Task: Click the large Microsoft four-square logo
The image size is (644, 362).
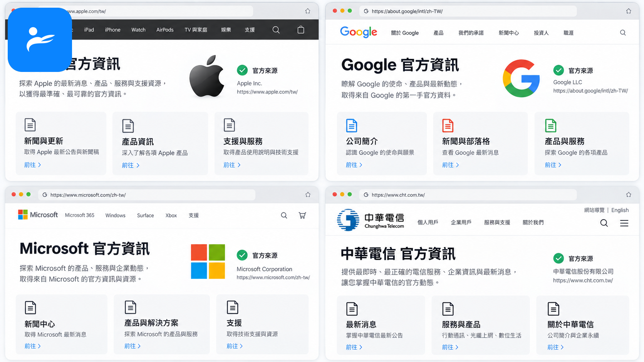Action: point(208,262)
